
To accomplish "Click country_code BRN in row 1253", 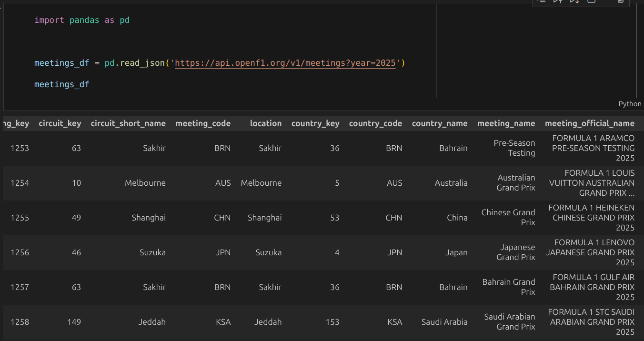I will [394, 148].
